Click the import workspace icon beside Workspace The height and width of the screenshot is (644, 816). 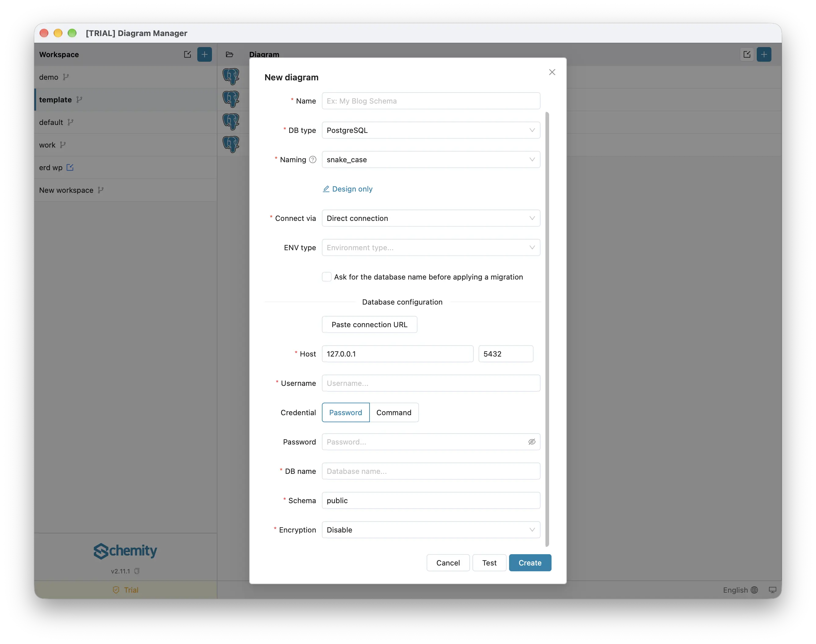pyautogui.click(x=187, y=54)
